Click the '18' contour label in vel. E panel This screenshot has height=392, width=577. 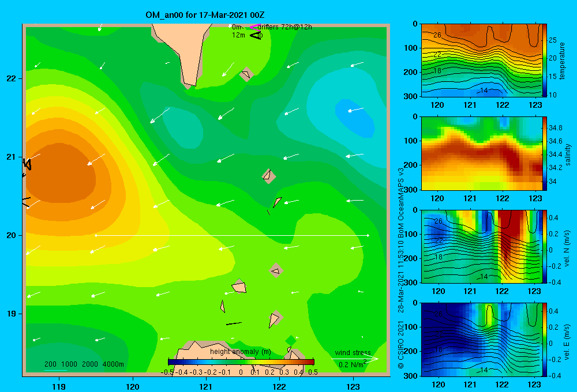[438, 350]
